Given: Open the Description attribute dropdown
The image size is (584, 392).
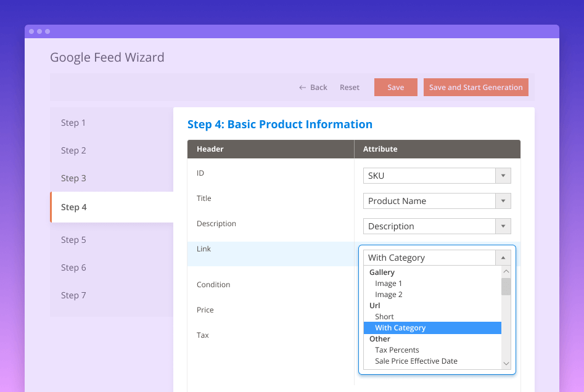Looking at the screenshot, I should [503, 226].
